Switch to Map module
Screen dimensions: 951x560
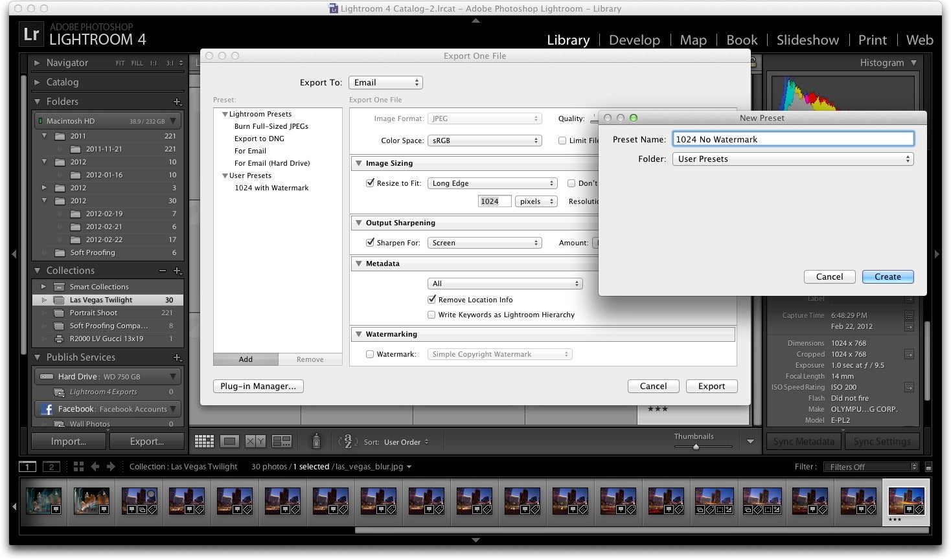pyautogui.click(x=693, y=40)
